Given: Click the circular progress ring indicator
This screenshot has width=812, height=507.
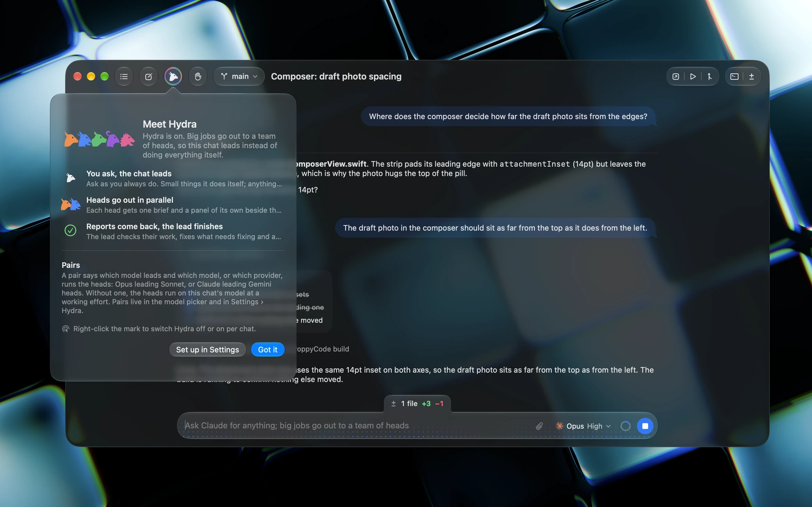Looking at the screenshot, I should pos(625,426).
